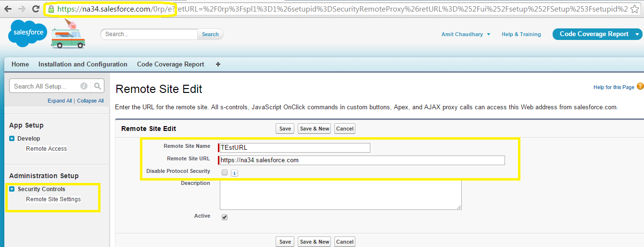Screen dimensions: 644x247
Task: Open the Code Coverage Report app dropdown arrow
Action: 638,34
